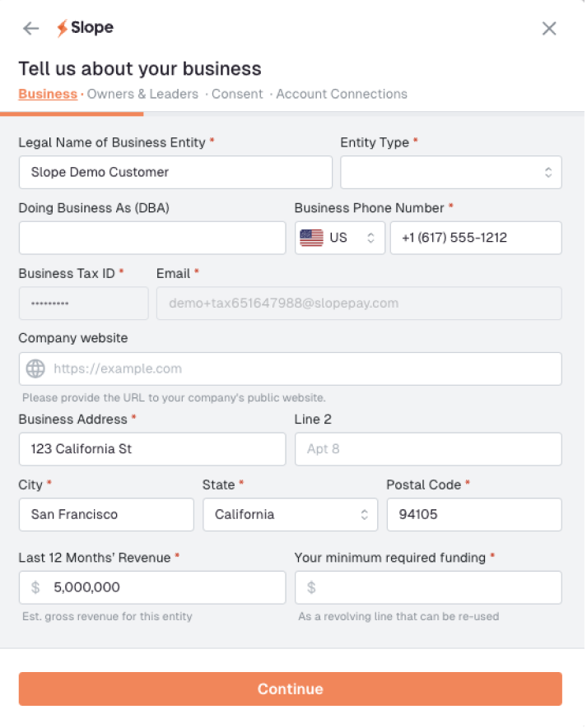
Task: Click the Business Phone Number field
Action: click(476, 238)
